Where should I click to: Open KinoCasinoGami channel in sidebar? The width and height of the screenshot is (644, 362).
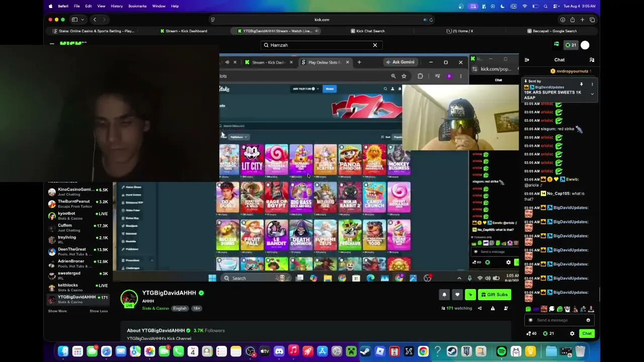point(78,192)
